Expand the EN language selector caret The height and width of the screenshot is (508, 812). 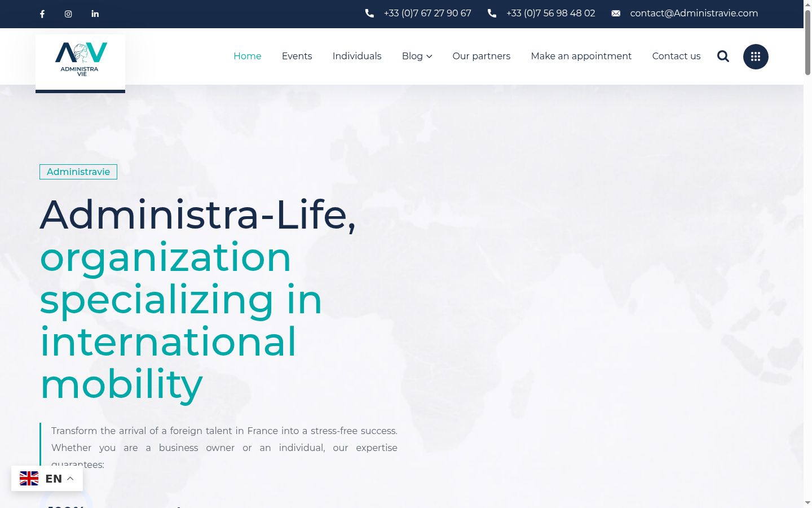coord(70,479)
